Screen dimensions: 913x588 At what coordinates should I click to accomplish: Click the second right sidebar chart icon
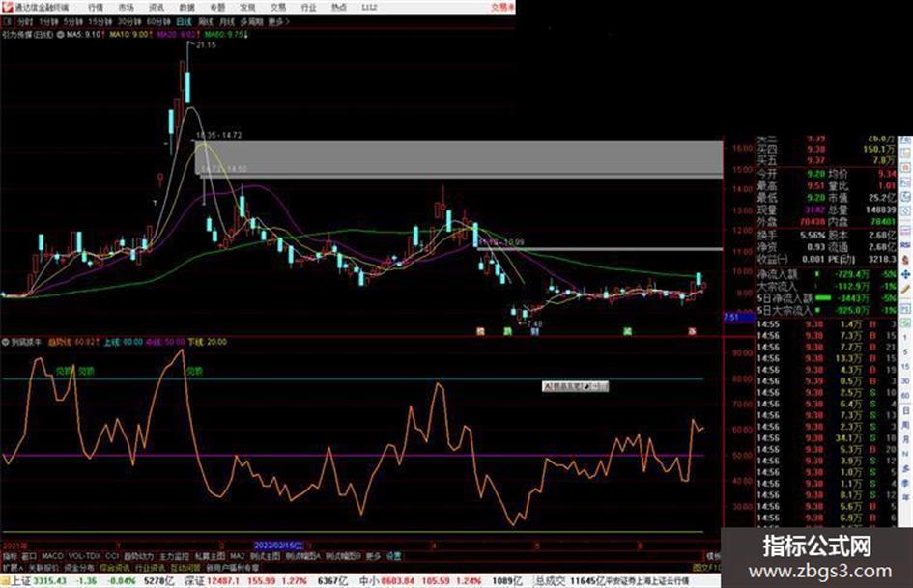pyautogui.click(x=905, y=154)
